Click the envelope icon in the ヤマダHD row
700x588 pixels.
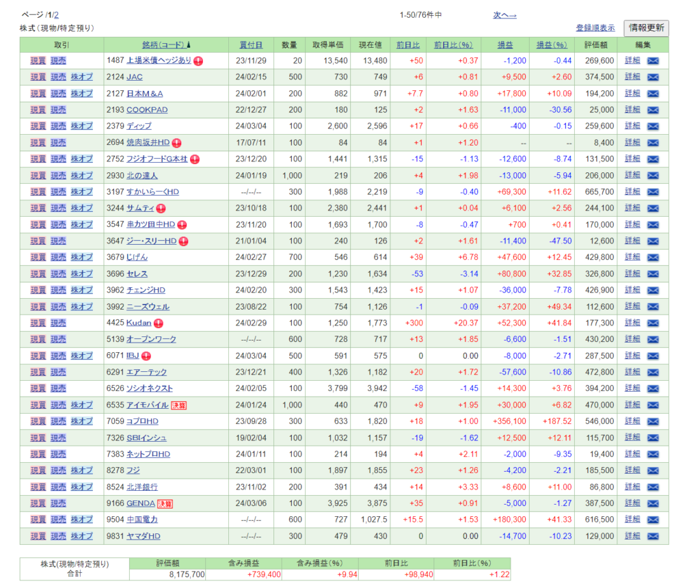(652, 537)
